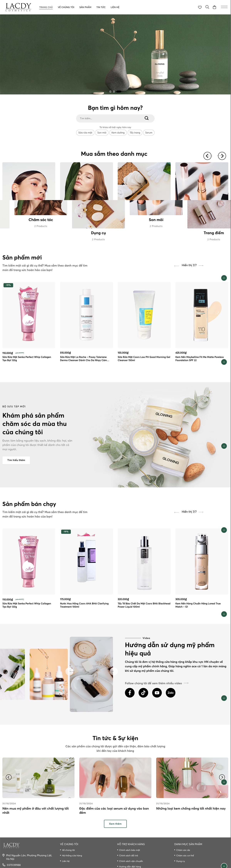Open TIN TỨC menu item
Viewport: 231px width, 868px height.
tap(101, 7)
